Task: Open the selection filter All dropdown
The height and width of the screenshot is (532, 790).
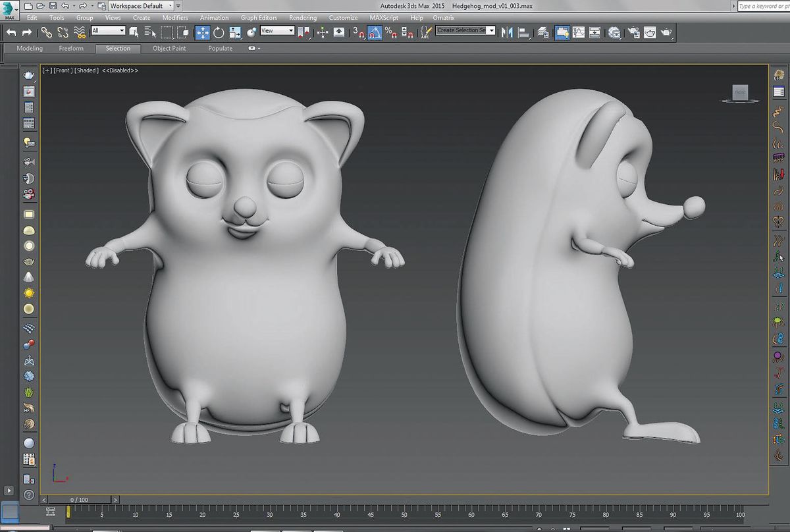Action: click(x=108, y=31)
